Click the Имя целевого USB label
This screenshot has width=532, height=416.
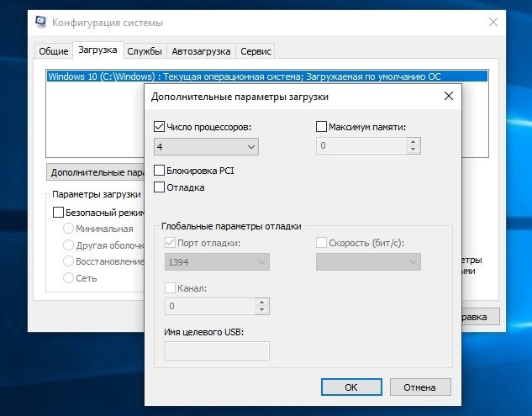[x=204, y=332]
